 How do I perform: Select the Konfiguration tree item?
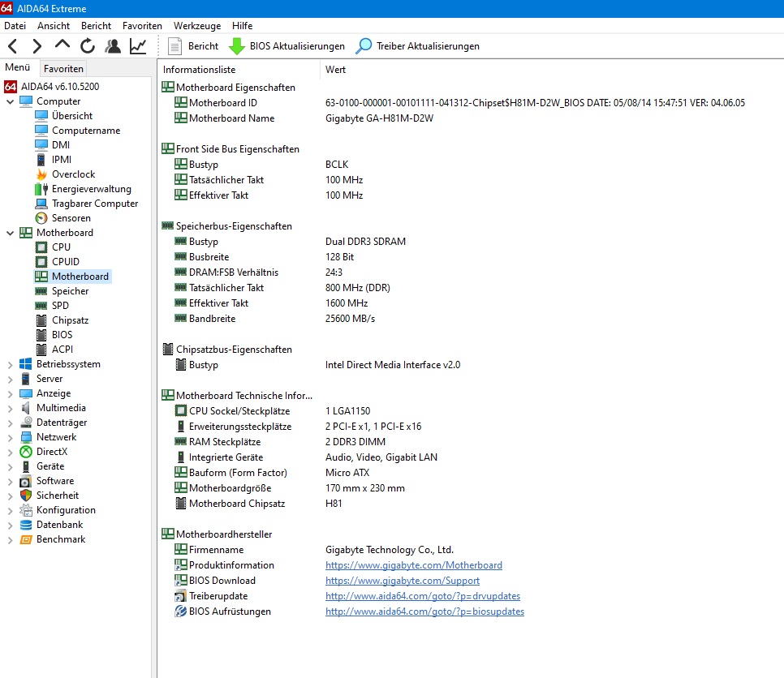click(58, 510)
